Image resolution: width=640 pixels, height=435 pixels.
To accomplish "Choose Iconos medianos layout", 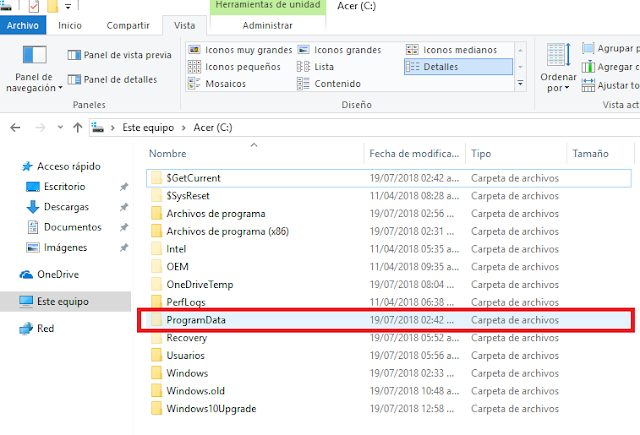I will [x=452, y=50].
